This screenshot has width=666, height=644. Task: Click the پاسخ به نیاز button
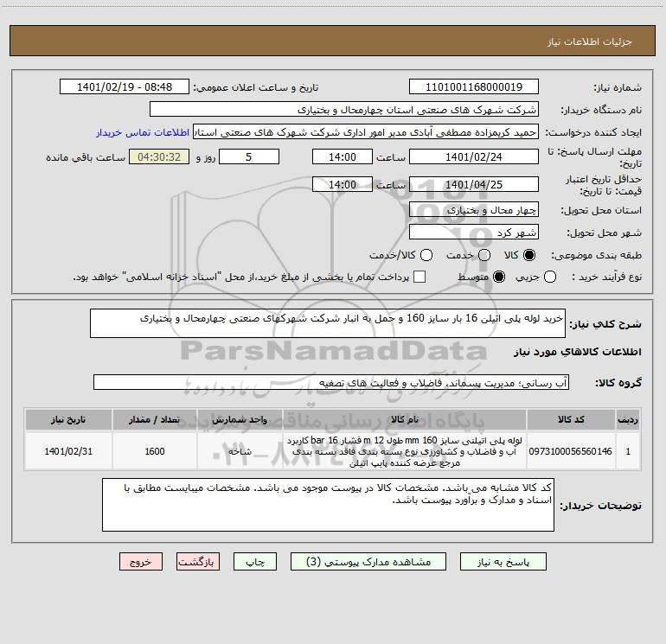[x=503, y=562]
